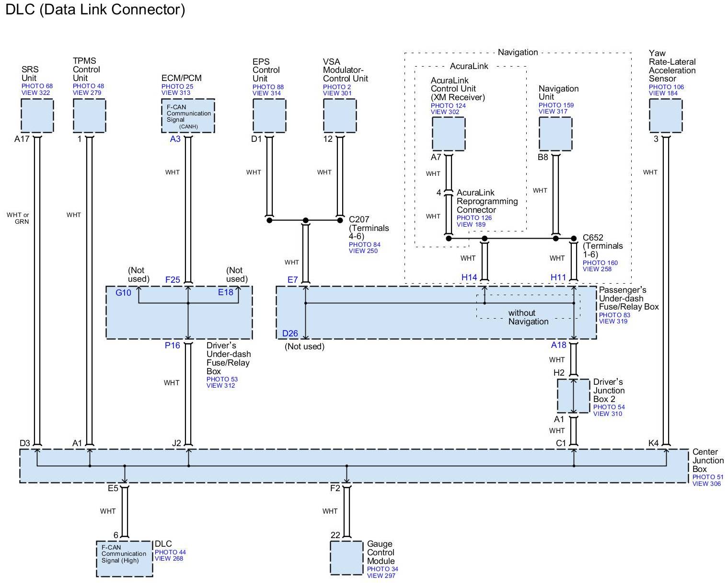Image resolution: width=728 pixels, height=586 pixels.
Task: Click VIEW 312 for Driver's Under-dash Fuse/Relay Box
Action: [220, 386]
